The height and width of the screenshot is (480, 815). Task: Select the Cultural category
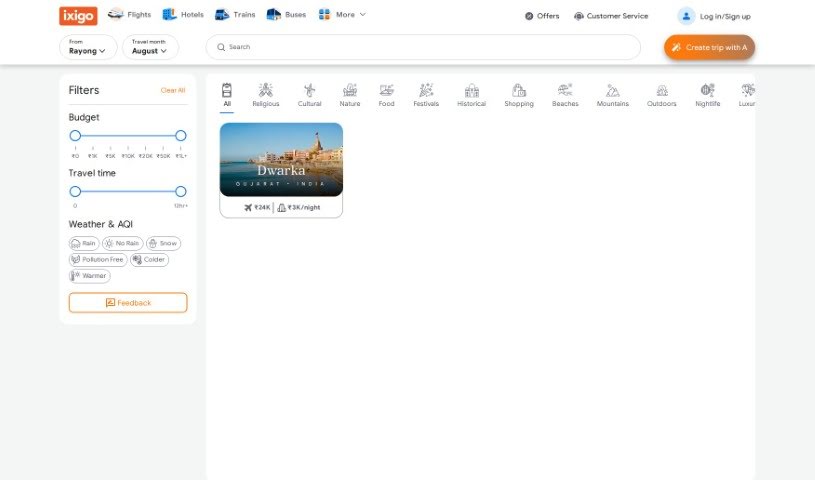(x=309, y=95)
